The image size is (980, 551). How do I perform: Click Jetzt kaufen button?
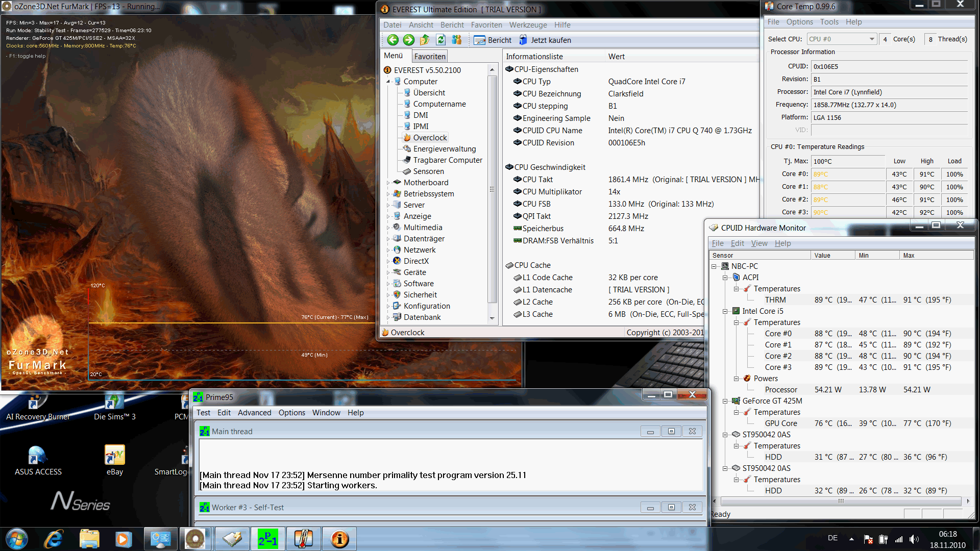click(x=545, y=40)
